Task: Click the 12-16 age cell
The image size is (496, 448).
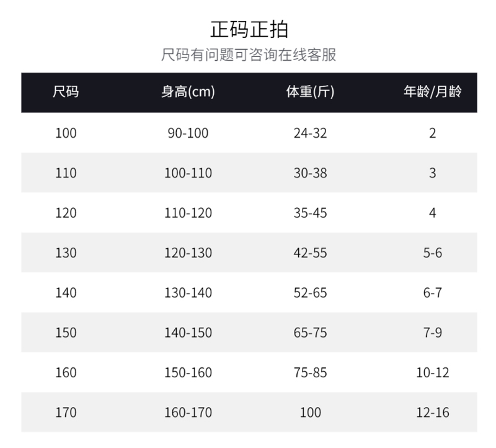Action: pyautogui.click(x=432, y=413)
